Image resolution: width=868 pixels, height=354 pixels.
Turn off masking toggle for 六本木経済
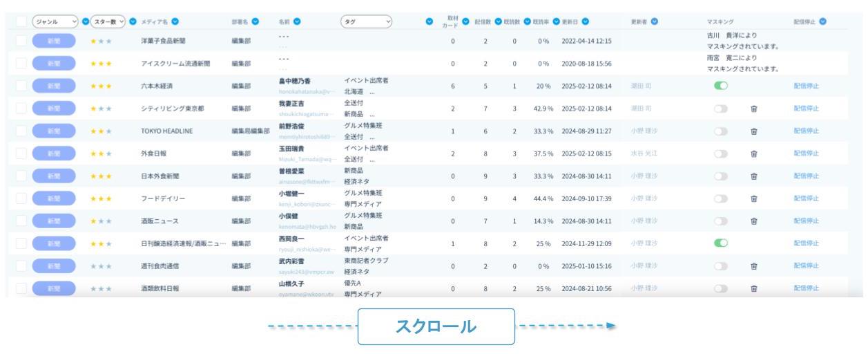[722, 86]
